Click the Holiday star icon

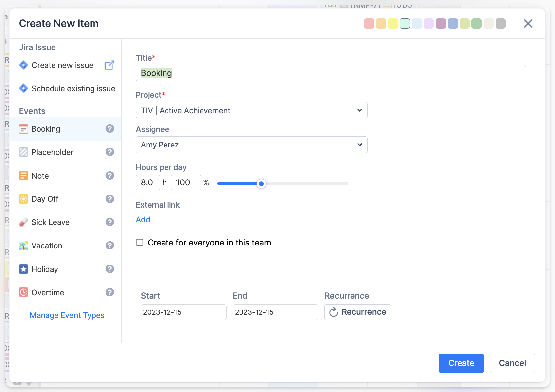tap(23, 269)
